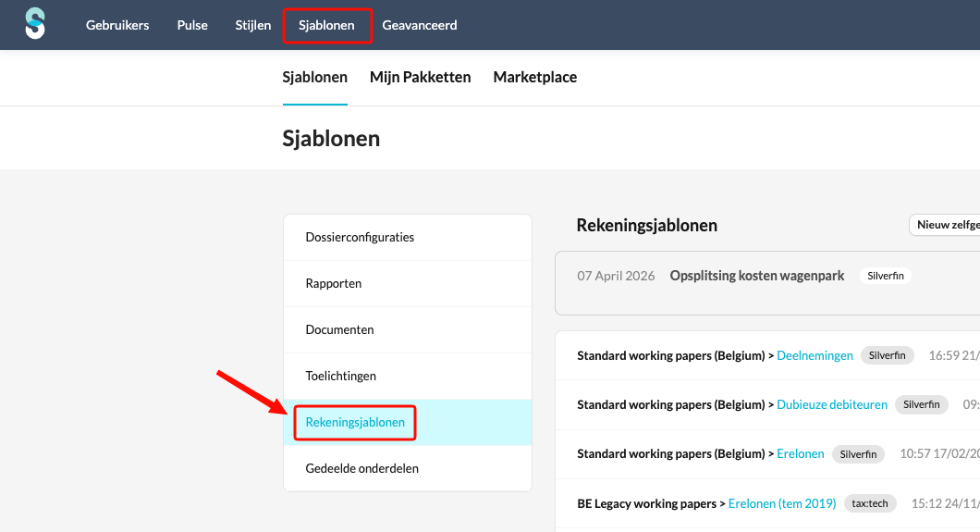The height and width of the screenshot is (532, 980).
Task: Click the Silverfin logo icon
Action: pos(35,24)
